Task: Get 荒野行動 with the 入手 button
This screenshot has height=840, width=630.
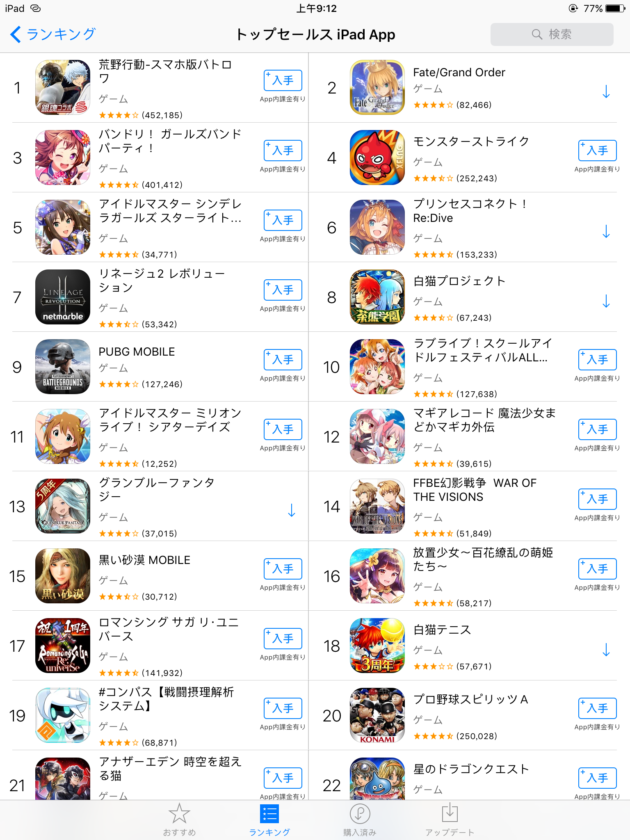Action: [x=283, y=80]
